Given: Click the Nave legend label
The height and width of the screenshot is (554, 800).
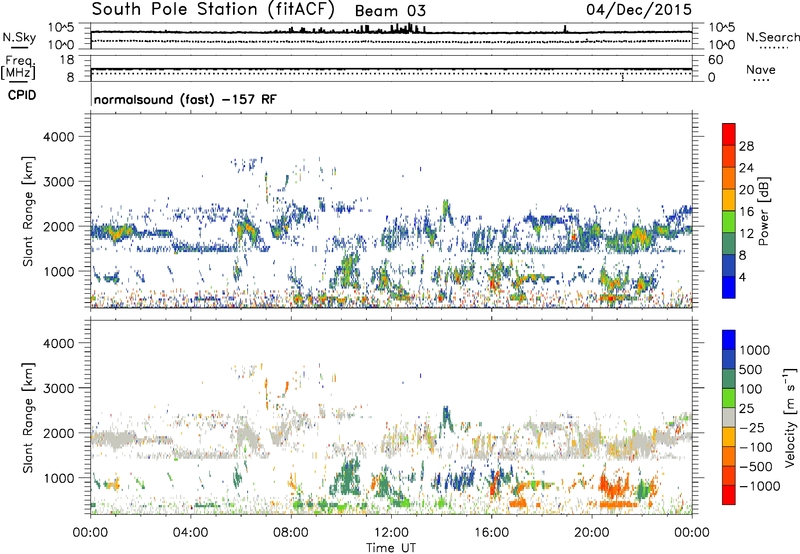Looking at the screenshot, I should (761, 69).
